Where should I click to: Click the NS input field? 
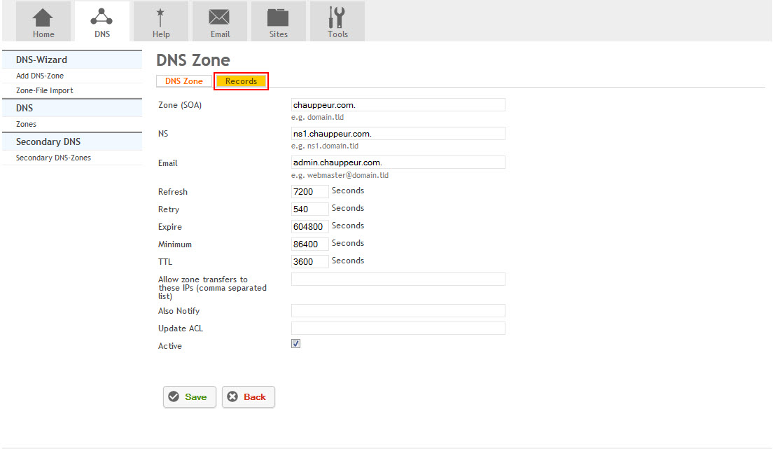coord(398,134)
